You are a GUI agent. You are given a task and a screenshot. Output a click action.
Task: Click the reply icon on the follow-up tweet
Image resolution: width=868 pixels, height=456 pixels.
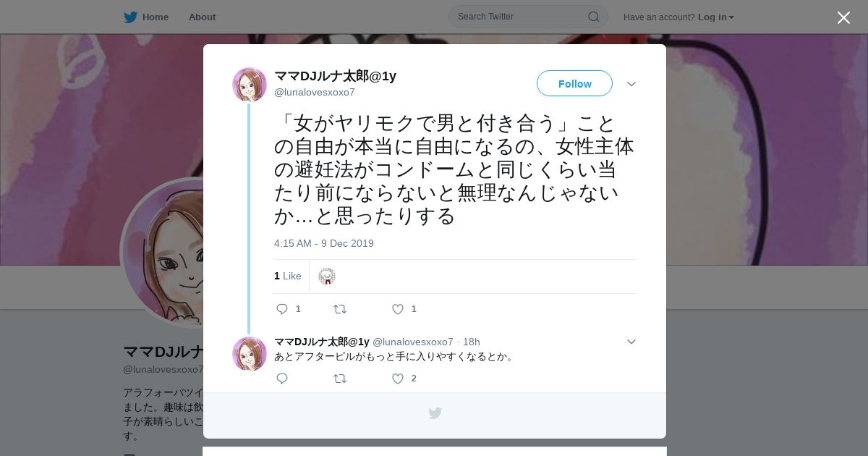[282, 379]
